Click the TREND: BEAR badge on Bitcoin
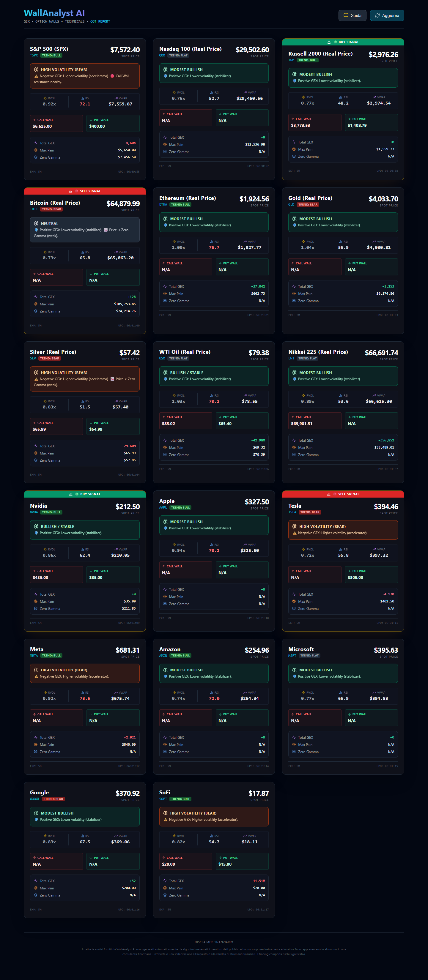The height and width of the screenshot is (980, 428). pyautogui.click(x=51, y=209)
